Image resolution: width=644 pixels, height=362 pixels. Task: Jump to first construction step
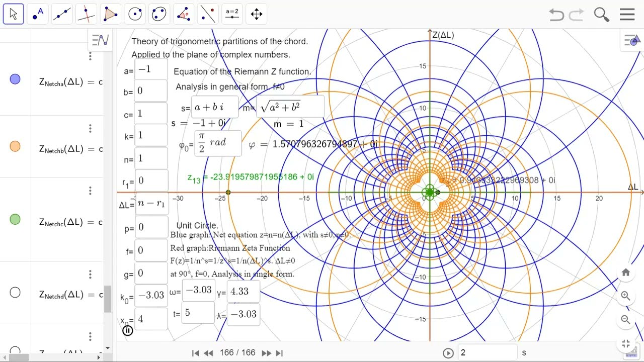tap(196, 353)
